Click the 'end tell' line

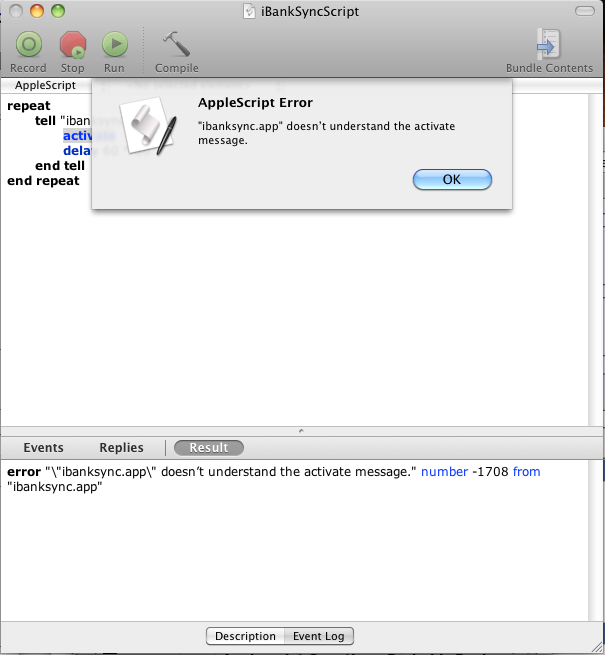pos(60,166)
